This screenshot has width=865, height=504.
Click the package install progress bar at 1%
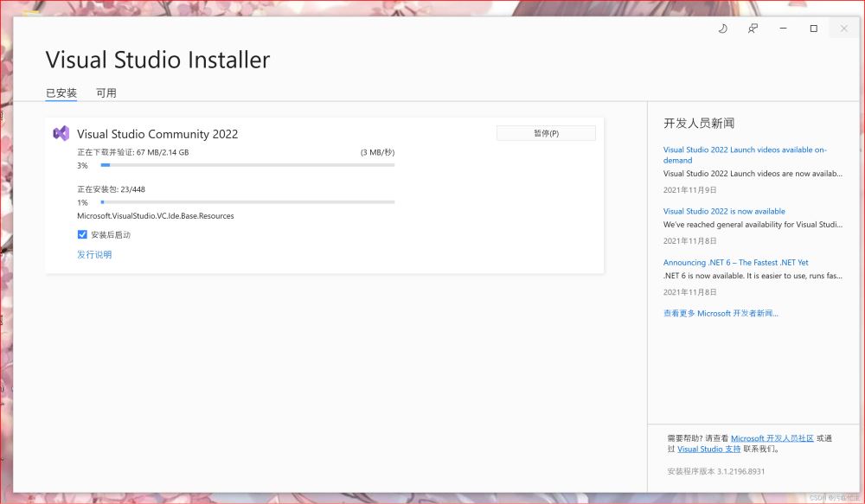point(247,201)
